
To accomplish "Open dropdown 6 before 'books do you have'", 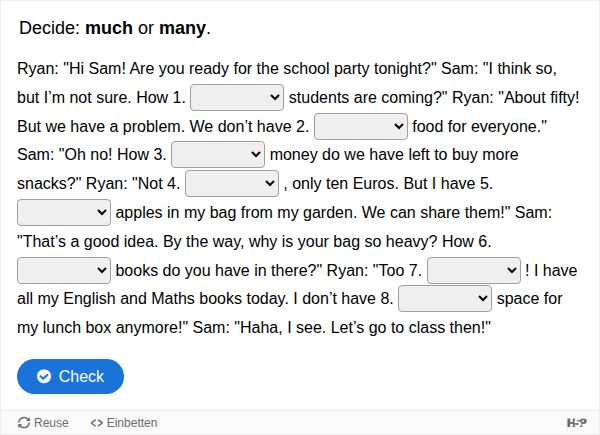I will tap(64, 270).
